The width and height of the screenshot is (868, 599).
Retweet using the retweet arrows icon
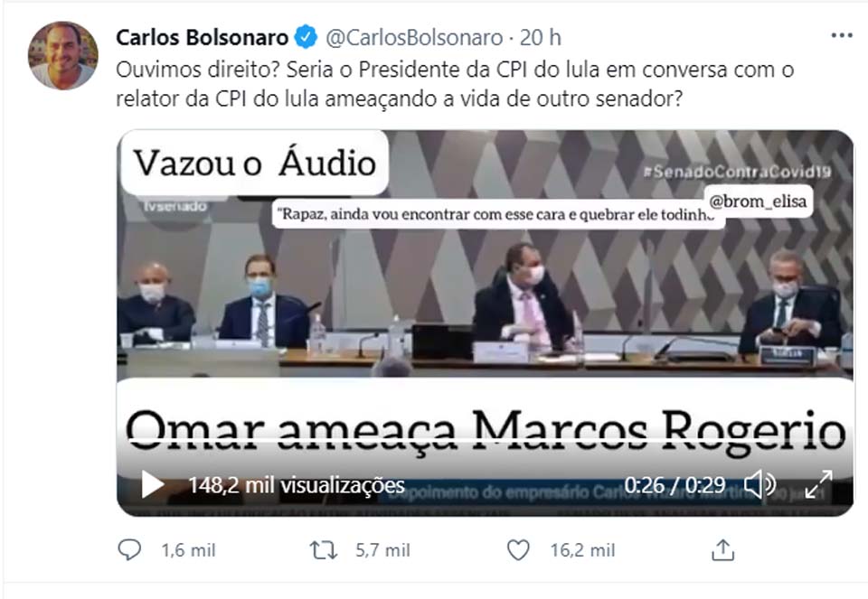(324, 550)
